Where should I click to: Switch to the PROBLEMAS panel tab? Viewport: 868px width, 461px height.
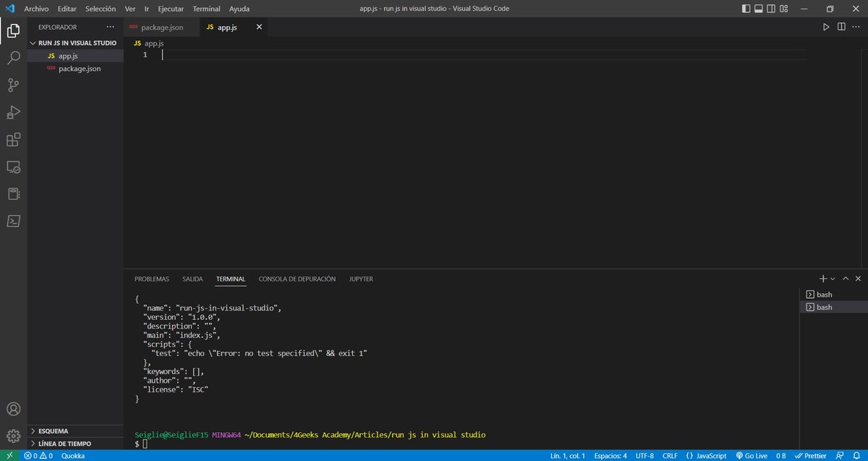point(152,279)
